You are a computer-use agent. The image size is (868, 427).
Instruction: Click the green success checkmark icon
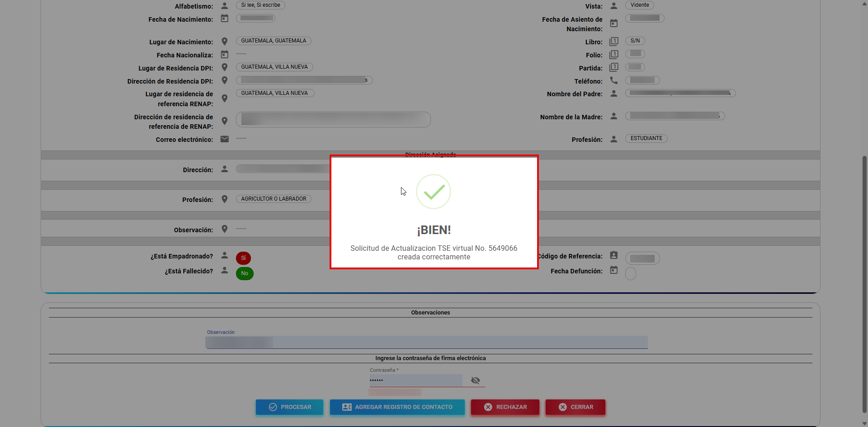tap(433, 192)
